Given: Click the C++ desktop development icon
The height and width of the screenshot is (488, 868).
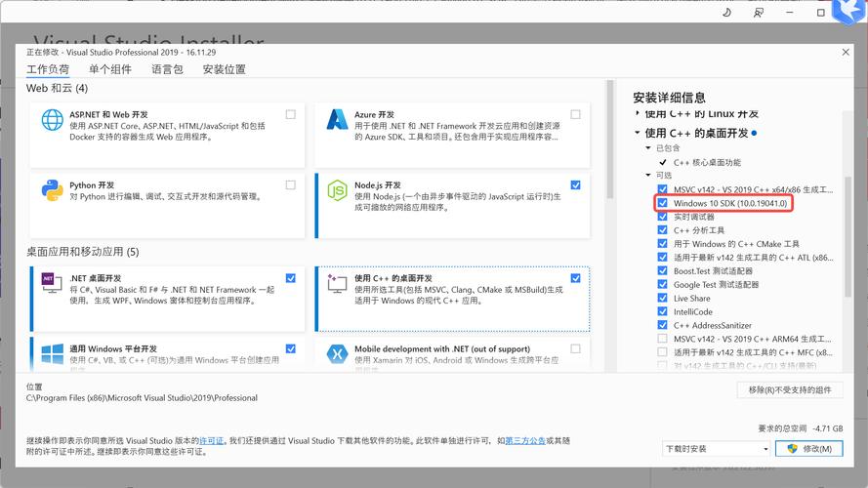Looking at the screenshot, I should [337, 283].
